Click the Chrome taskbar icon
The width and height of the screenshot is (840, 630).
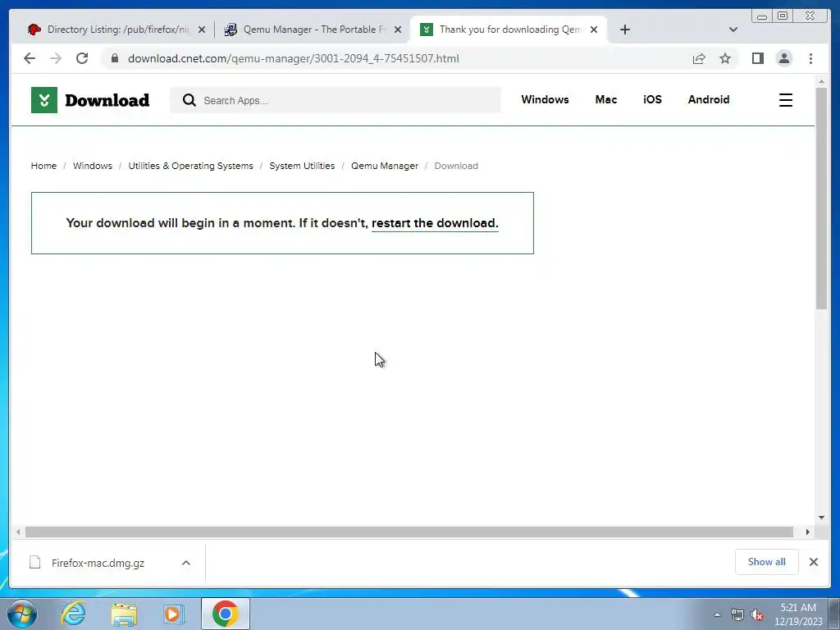pyautogui.click(x=226, y=614)
